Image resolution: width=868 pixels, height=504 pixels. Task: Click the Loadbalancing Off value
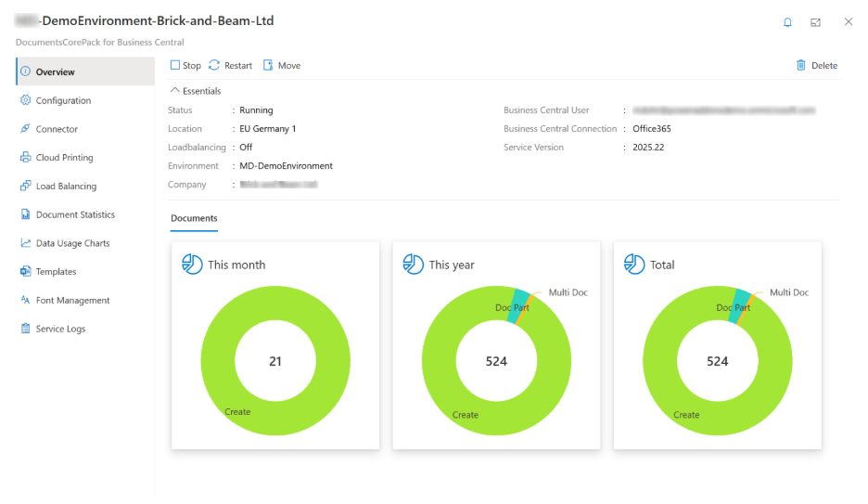(x=246, y=148)
